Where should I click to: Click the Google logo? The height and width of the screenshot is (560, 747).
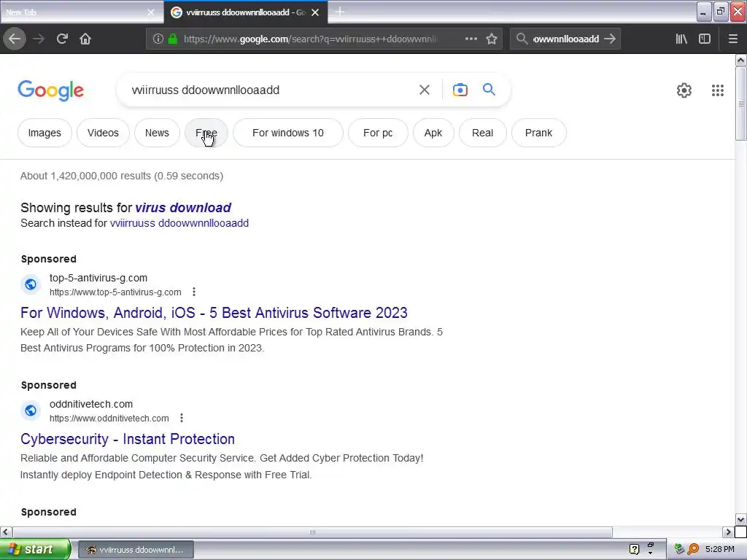tap(50, 90)
